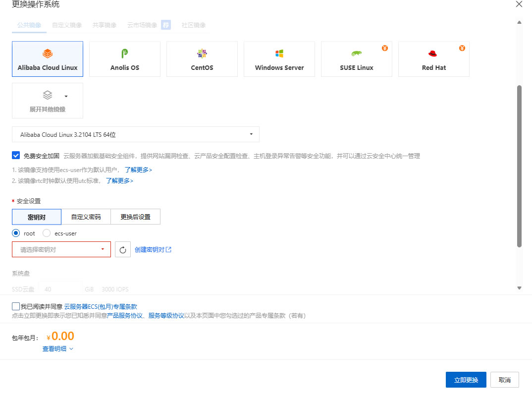This screenshot has height=403, width=532.
Task: Click paid badge on SUSE Linux card
Action: tap(385, 48)
